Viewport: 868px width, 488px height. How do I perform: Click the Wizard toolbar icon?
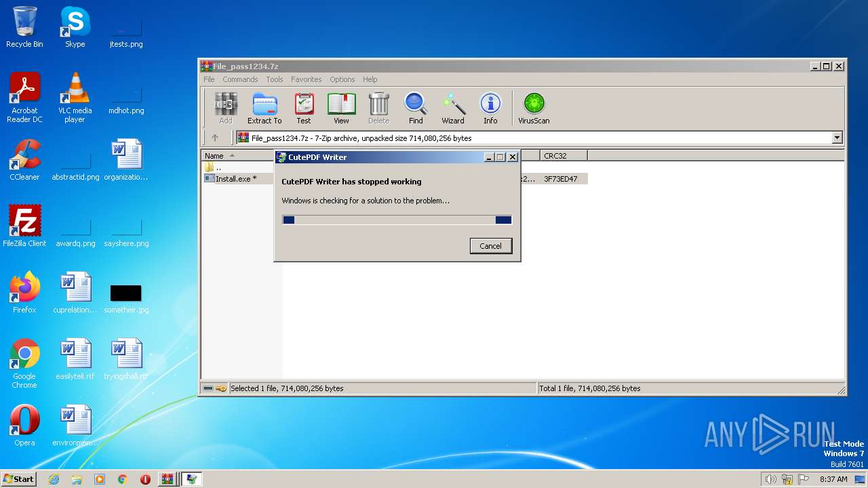(x=453, y=108)
